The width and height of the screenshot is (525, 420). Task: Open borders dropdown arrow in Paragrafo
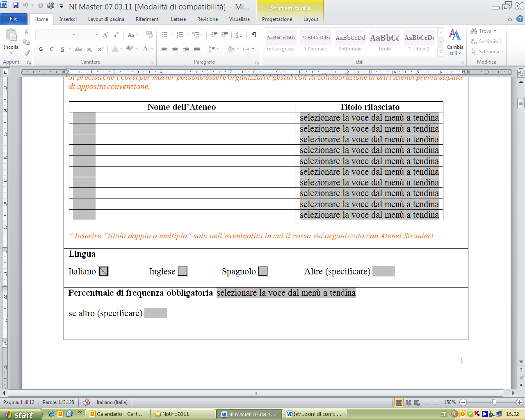coord(253,49)
